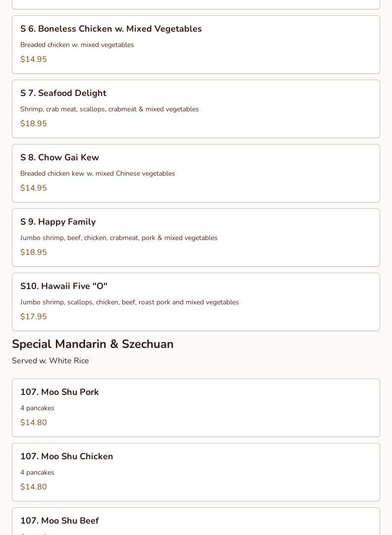Choose S10. Hawaii Five "O" title
Viewport: 392px width, 535px height.
click(x=64, y=287)
